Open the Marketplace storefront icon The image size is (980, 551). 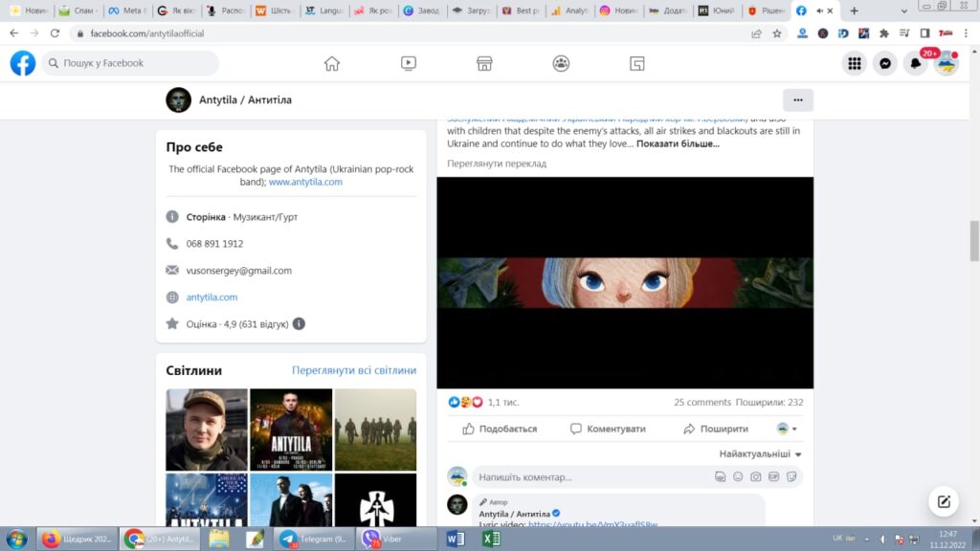pos(484,64)
